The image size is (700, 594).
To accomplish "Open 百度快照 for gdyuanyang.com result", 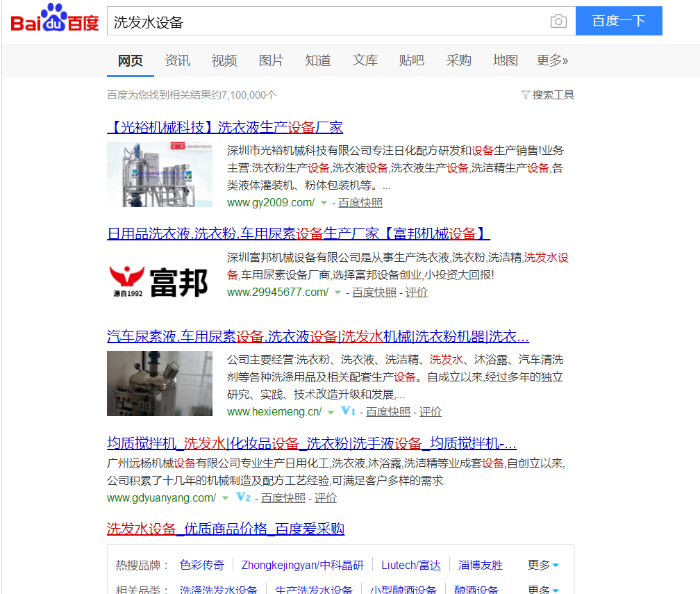I will [283, 498].
